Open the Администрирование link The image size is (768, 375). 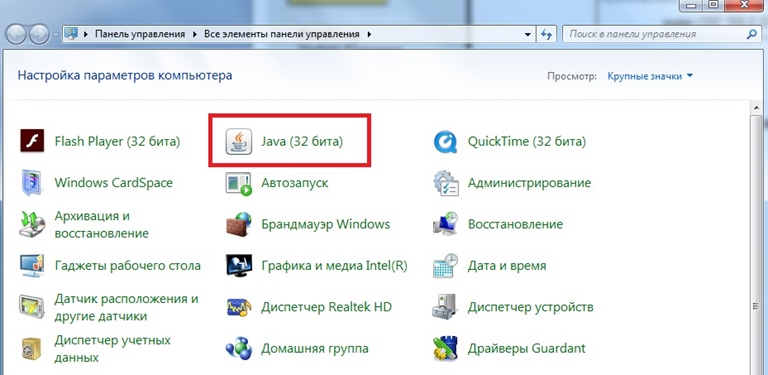pos(529,183)
